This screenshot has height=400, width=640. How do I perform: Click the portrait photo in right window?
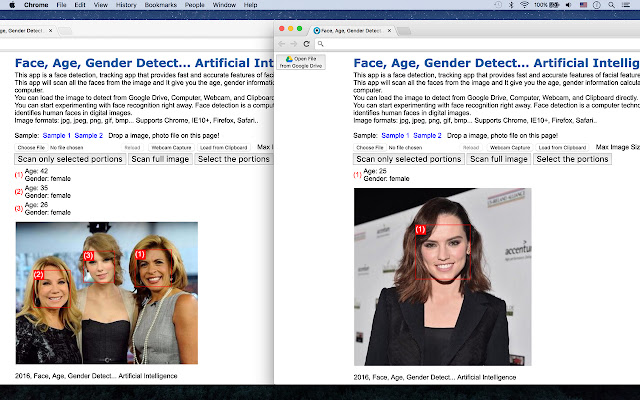[x=442, y=277]
